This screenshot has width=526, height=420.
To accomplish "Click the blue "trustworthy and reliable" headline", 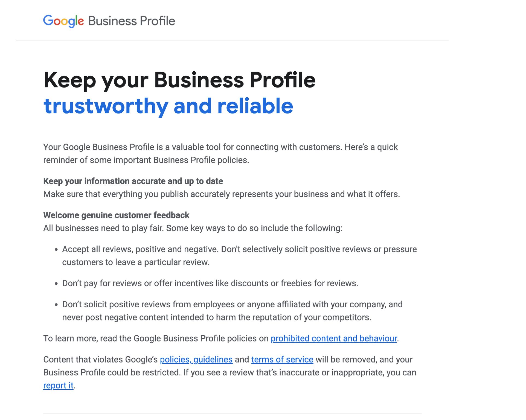I will coord(168,106).
